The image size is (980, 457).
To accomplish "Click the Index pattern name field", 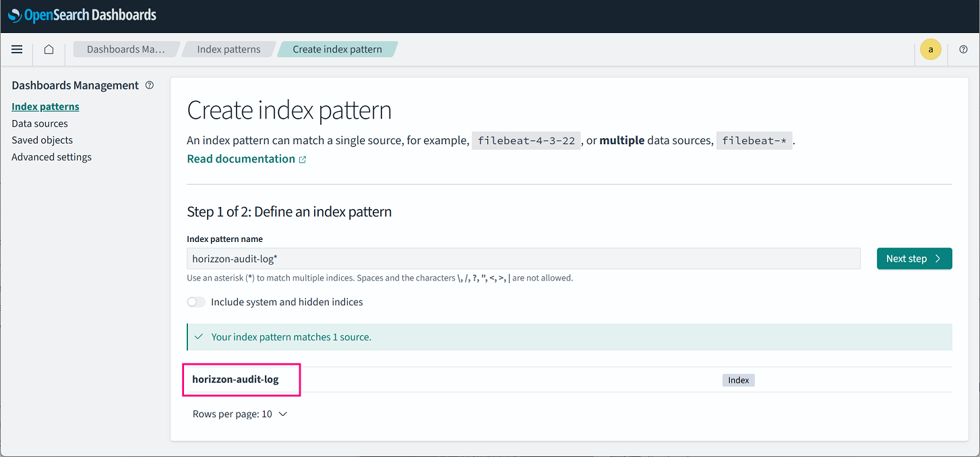I will pyautogui.click(x=524, y=259).
